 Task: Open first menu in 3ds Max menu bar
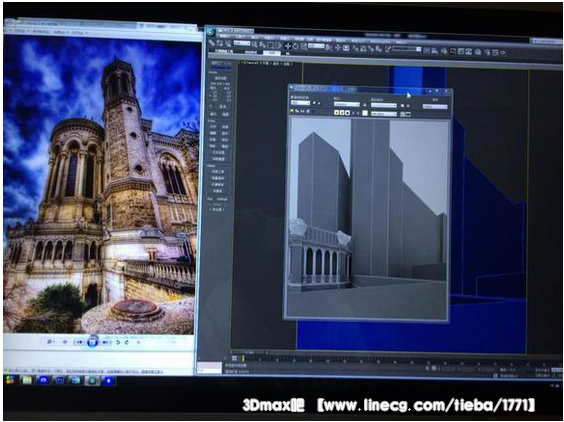click(x=225, y=36)
